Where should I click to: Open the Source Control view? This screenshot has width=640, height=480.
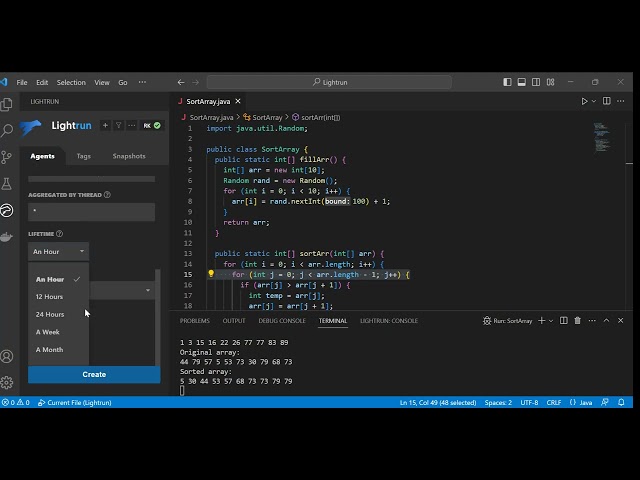click(7, 157)
